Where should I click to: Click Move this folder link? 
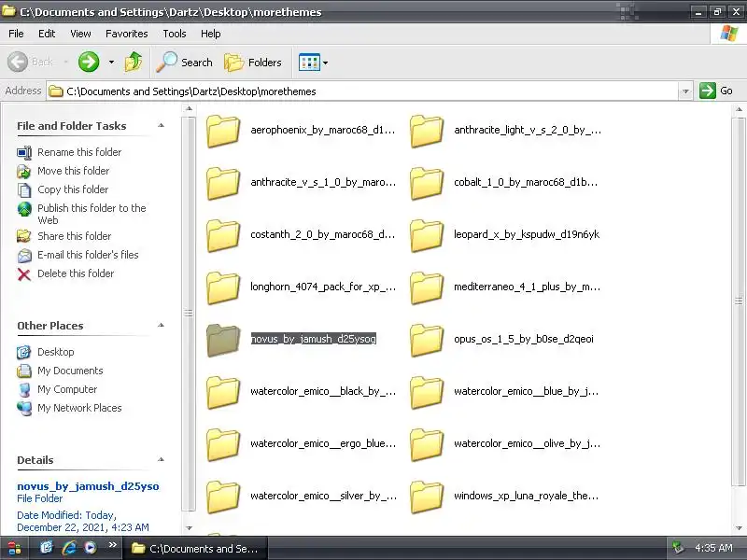pos(74,171)
